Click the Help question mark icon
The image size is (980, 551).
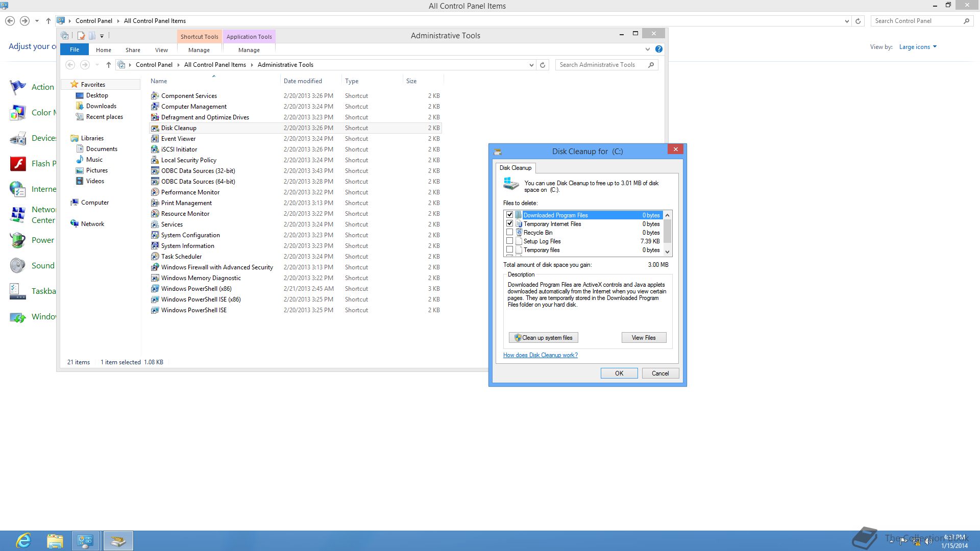(x=659, y=49)
